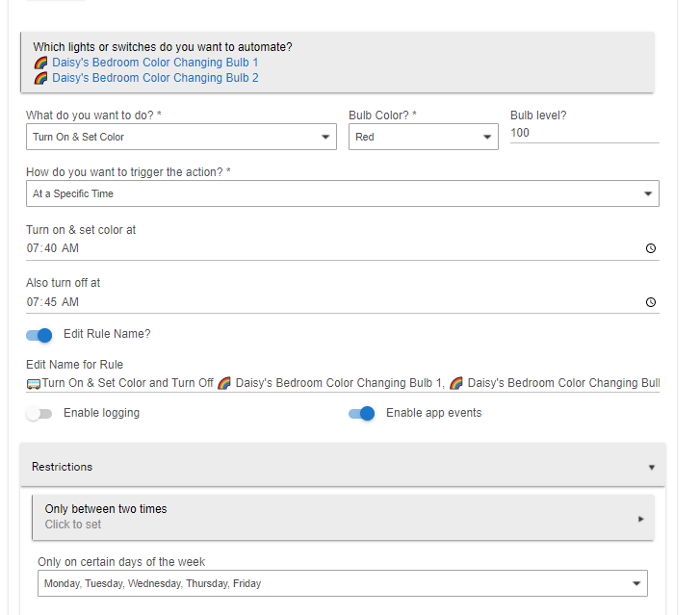The height and width of the screenshot is (615, 700).
Task: Click clock icon for turn-off time
Action: (x=651, y=302)
